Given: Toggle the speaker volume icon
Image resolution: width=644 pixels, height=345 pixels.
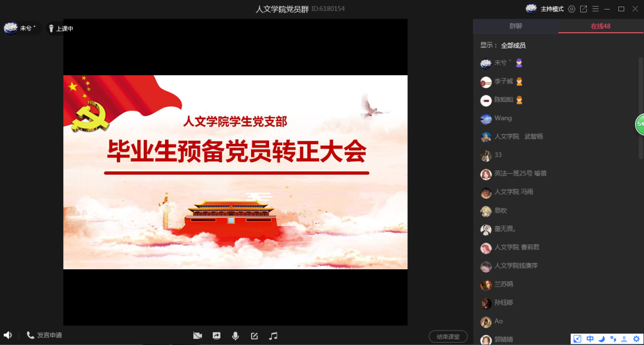Looking at the screenshot, I should tap(8, 335).
